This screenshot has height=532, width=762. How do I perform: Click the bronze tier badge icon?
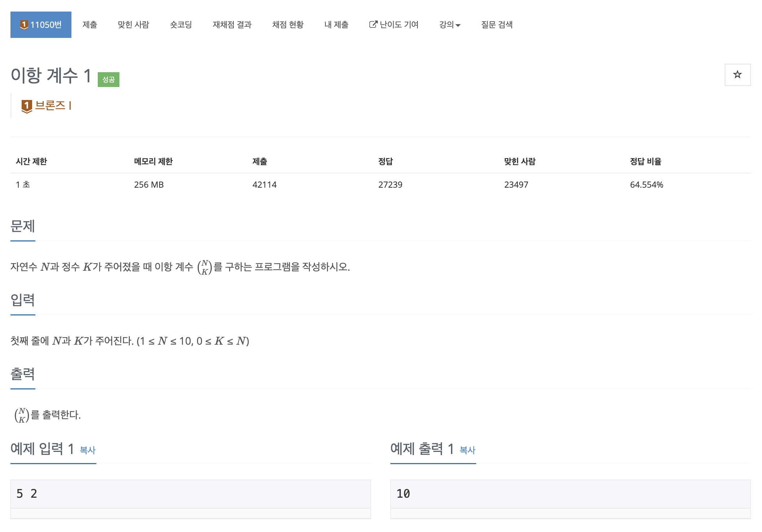tap(27, 106)
